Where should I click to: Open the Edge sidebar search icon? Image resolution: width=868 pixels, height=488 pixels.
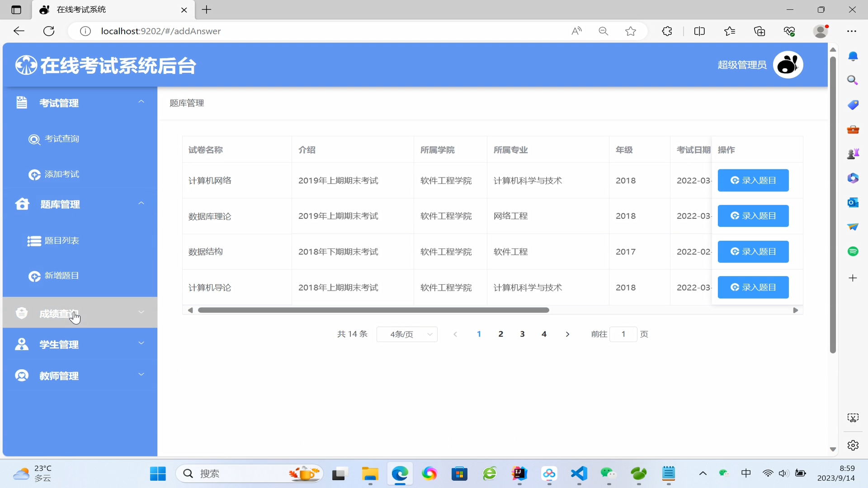click(x=853, y=80)
